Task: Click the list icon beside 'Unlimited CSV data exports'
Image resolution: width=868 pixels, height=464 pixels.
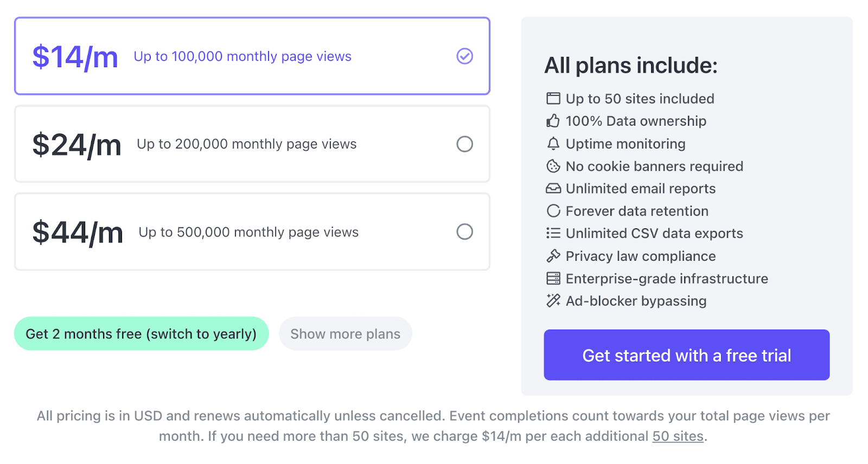Action: (553, 233)
